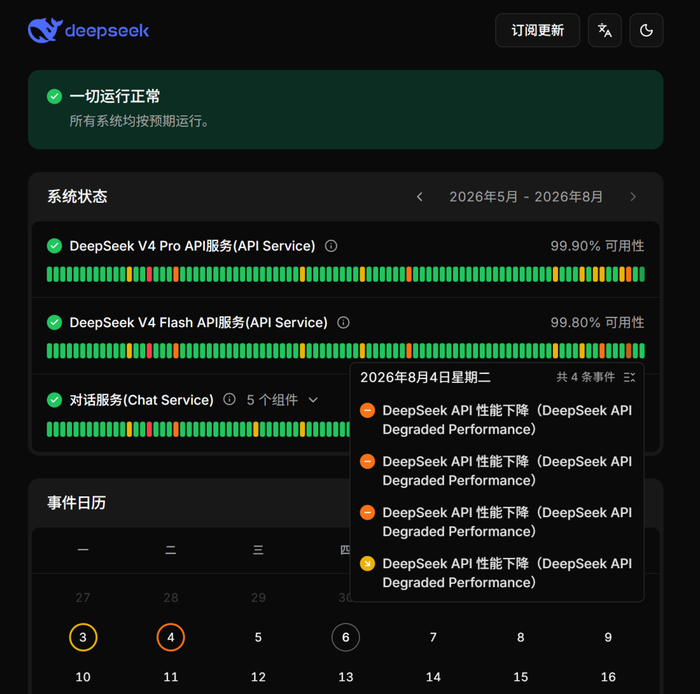Click DeepSeek V4 Pro API服务 name
The width and height of the screenshot is (700, 694).
[192, 246]
